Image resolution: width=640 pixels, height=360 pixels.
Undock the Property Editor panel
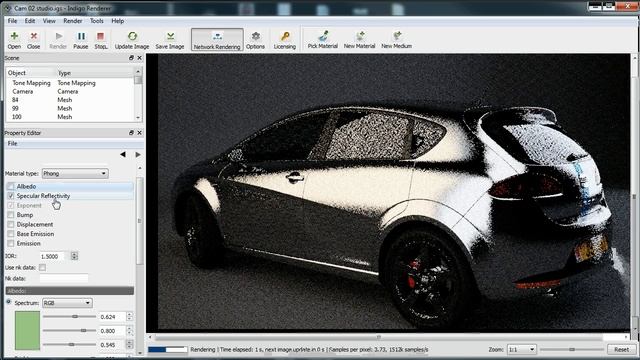(131, 133)
